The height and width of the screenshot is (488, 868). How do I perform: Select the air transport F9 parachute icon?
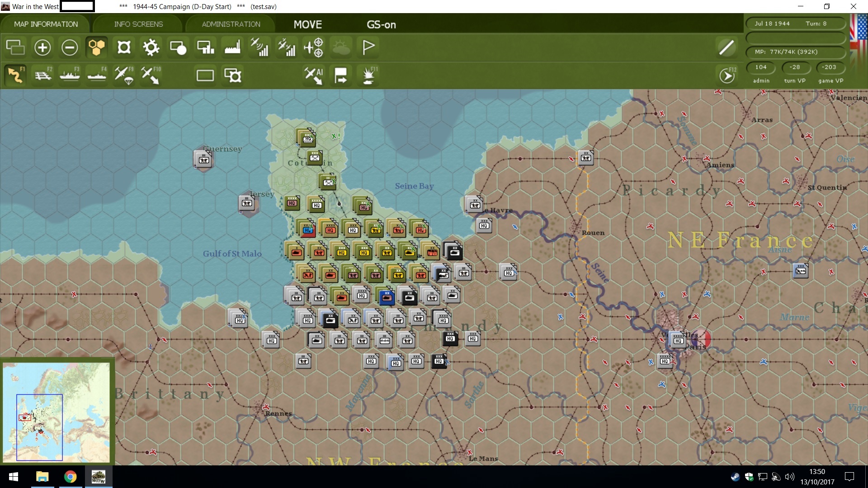pos(124,75)
